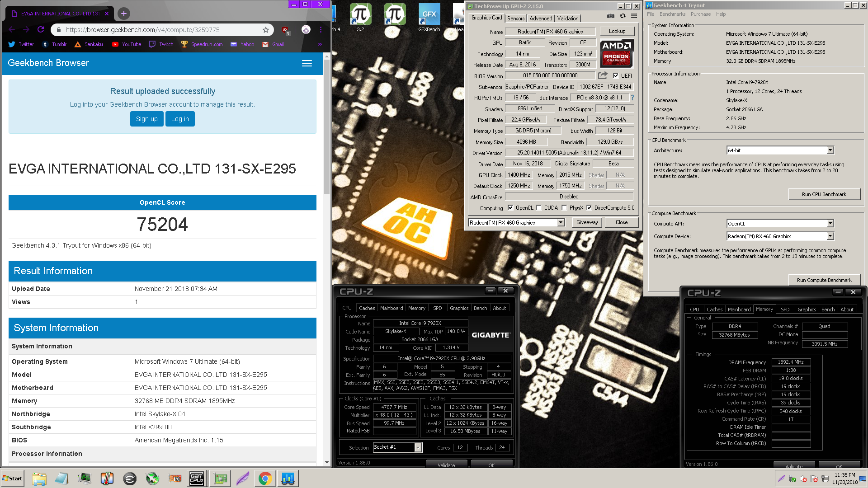Toggle the CUDA checkbox in GPU-Z
This screenshot has width=868, height=488.
pyautogui.click(x=539, y=208)
